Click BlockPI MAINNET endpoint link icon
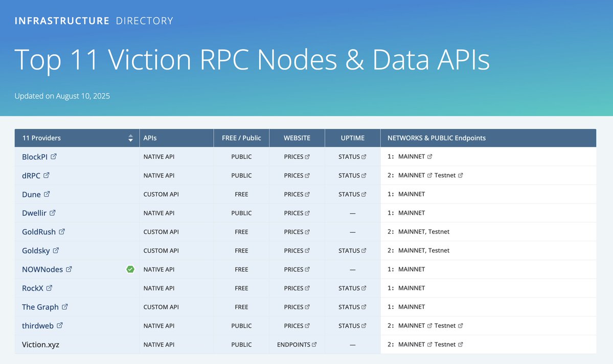Screen dimensions: 613x364 pos(429,156)
